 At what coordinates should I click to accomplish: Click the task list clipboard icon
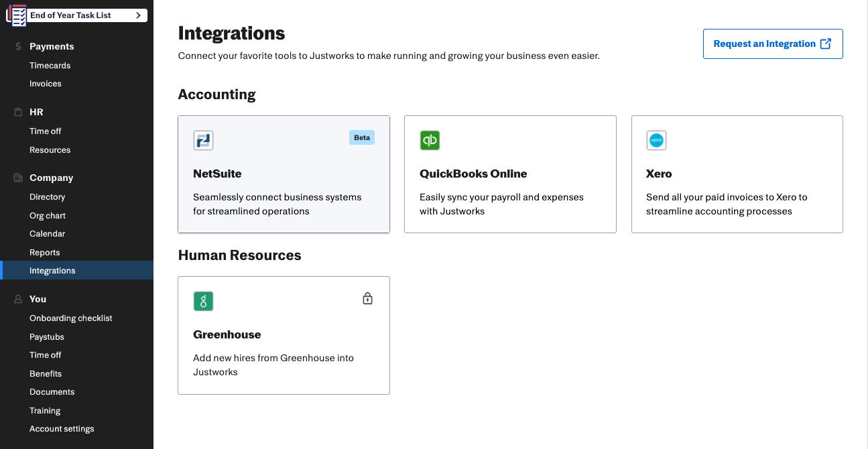[17, 15]
